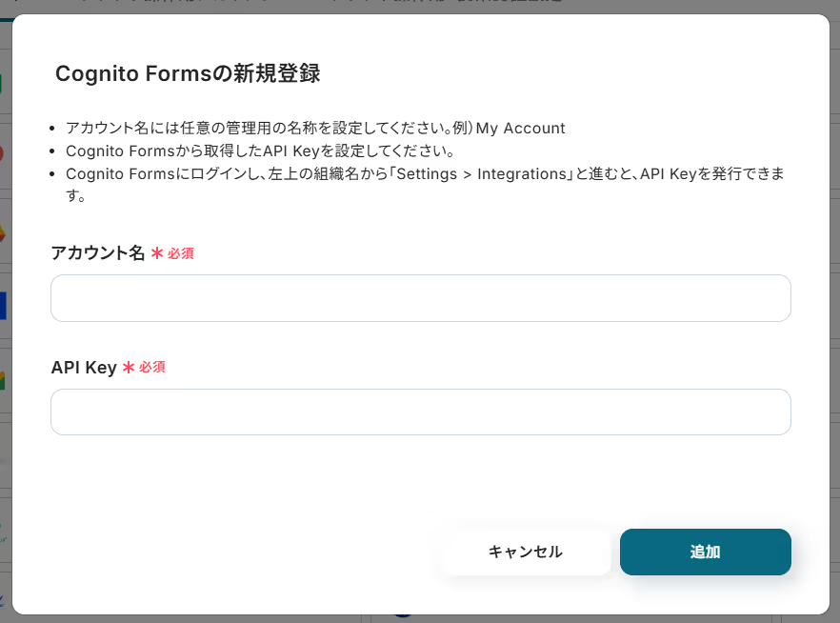Click the red app icon behind dialog's left edge
840x623 pixels.
click(4, 152)
